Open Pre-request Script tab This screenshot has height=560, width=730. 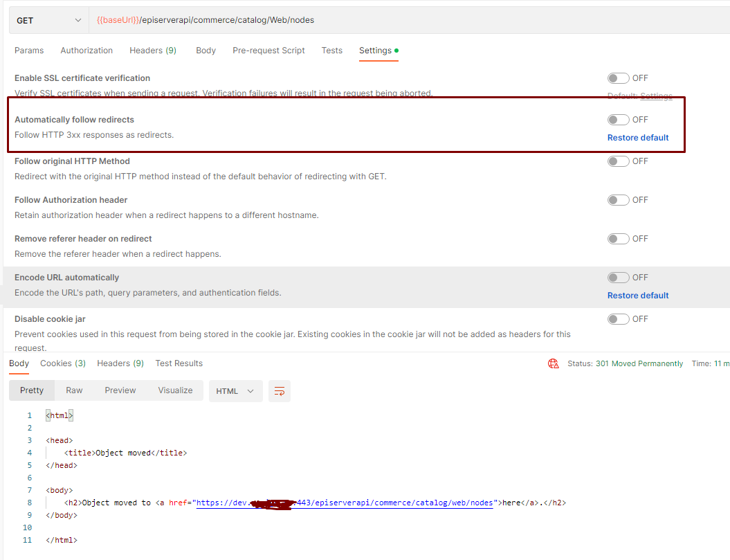268,51
